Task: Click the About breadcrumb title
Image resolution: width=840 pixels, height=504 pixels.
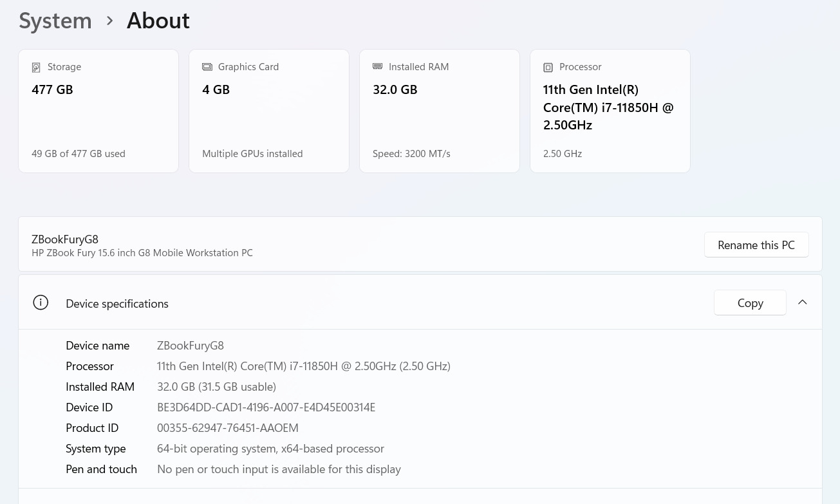Action: (158, 21)
